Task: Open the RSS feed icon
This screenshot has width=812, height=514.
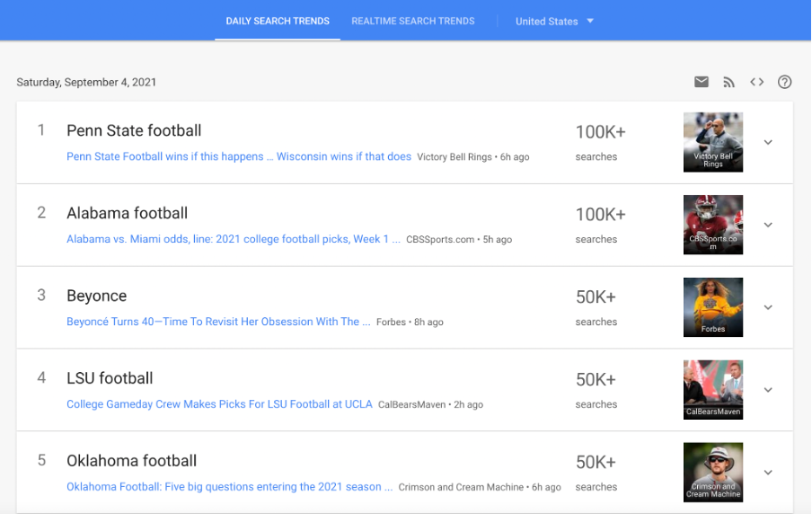Action: click(x=729, y=82)
